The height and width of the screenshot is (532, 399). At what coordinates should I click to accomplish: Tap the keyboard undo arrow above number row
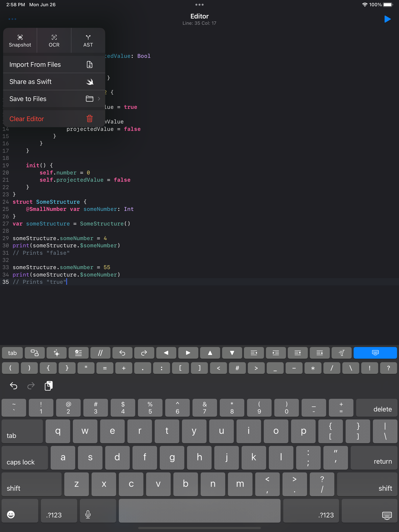(13, 386)
